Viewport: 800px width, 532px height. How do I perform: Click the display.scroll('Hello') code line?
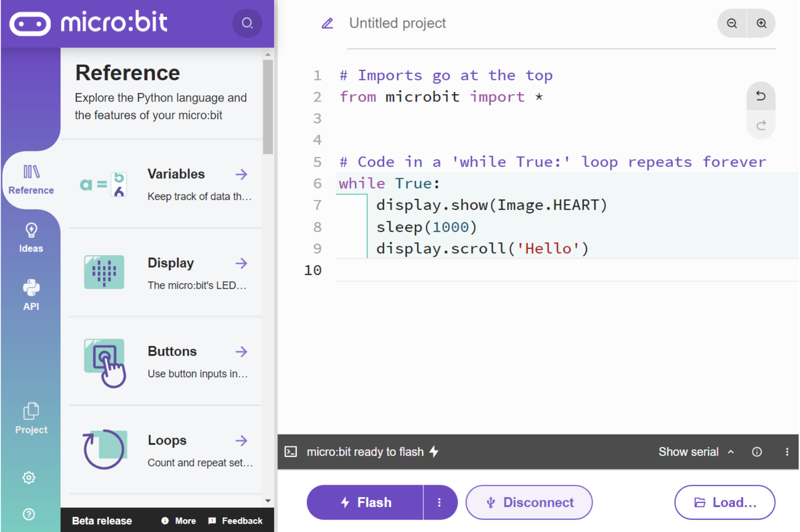[x=483, y=248]
